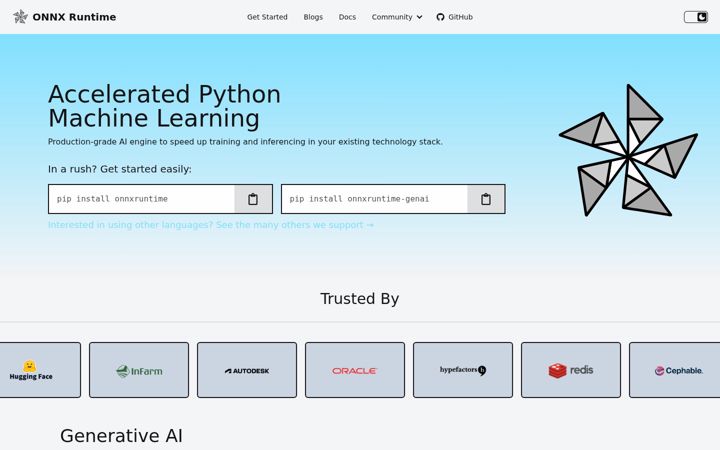This screenshot has height=450, width=720.
Task: Open the hypefactors logo card
Action: coord(463,370)
